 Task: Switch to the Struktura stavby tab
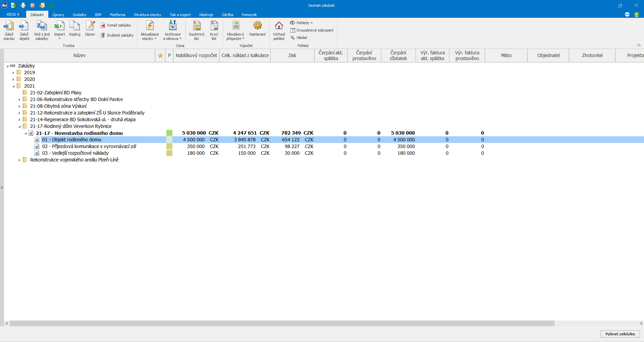click(x=147, y=15)
